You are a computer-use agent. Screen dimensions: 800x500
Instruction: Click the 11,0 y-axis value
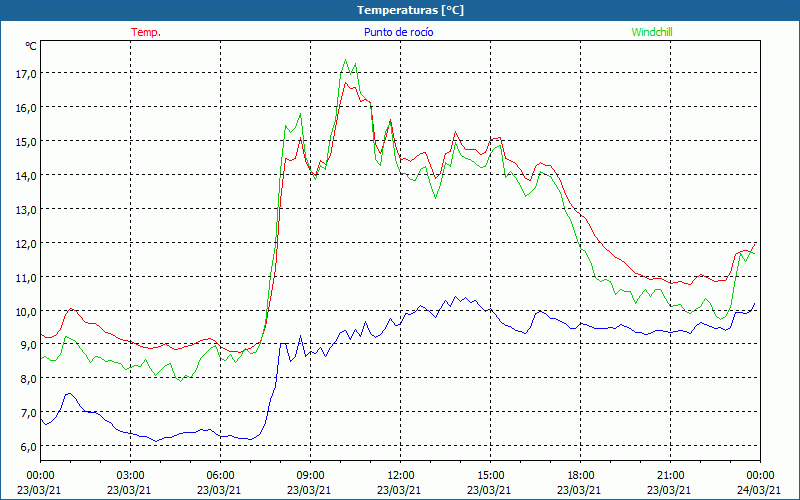click(x=26, y=277)
